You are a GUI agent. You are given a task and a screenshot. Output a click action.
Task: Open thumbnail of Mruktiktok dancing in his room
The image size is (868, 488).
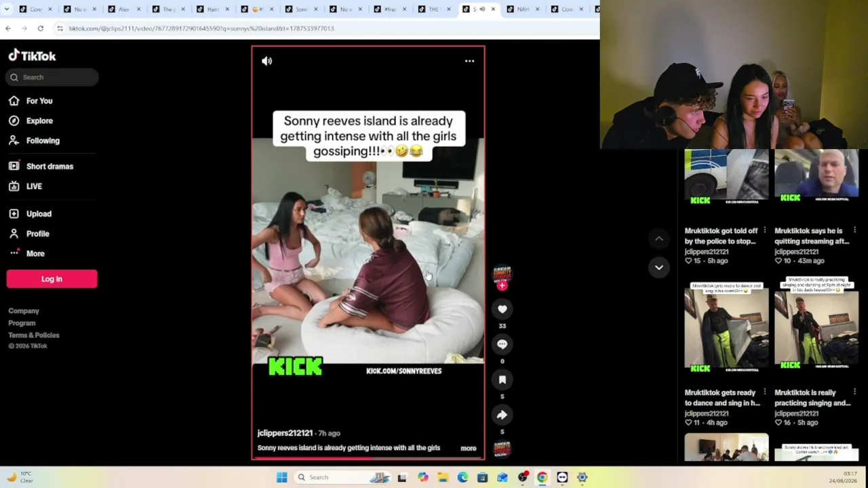pyautogui.click(x=726, y=329)
